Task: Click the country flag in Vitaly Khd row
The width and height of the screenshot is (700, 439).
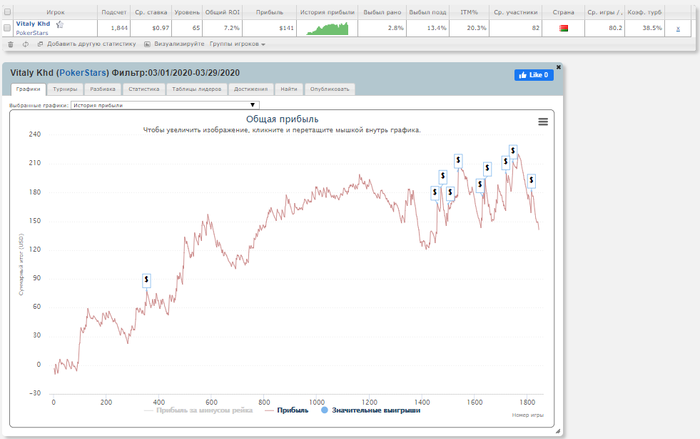Action: [563, 28]
